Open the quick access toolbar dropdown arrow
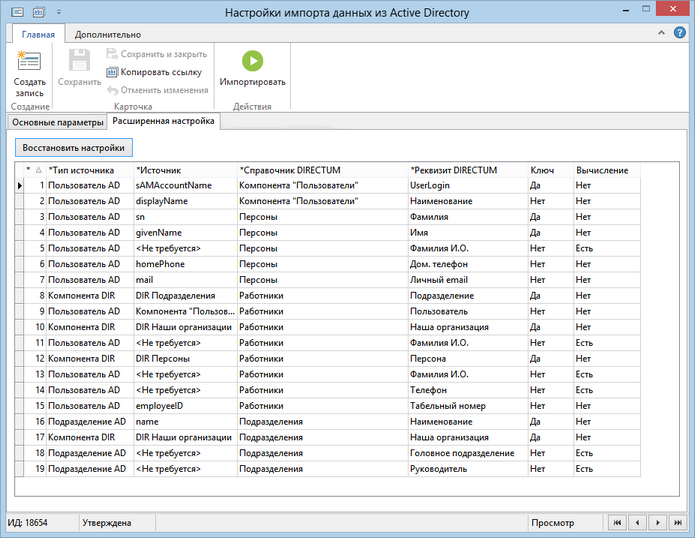Screen dimensions: 695x538 [59, 12]
